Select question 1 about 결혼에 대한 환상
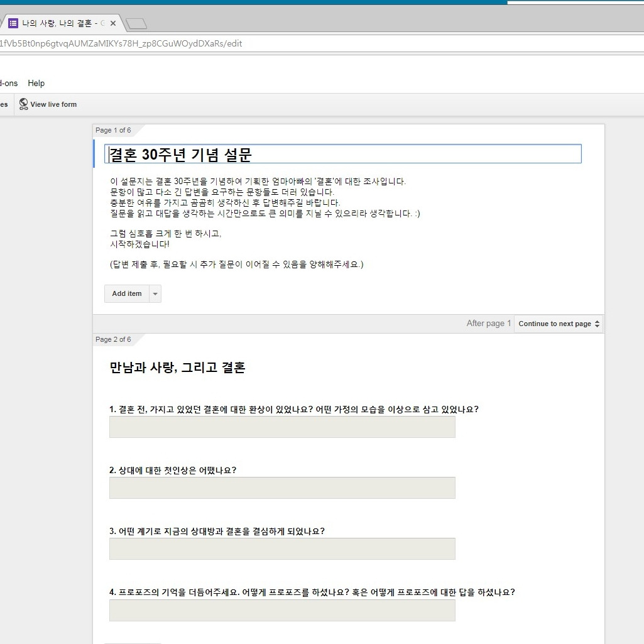The image size is (644, 644). pos(294,409)
